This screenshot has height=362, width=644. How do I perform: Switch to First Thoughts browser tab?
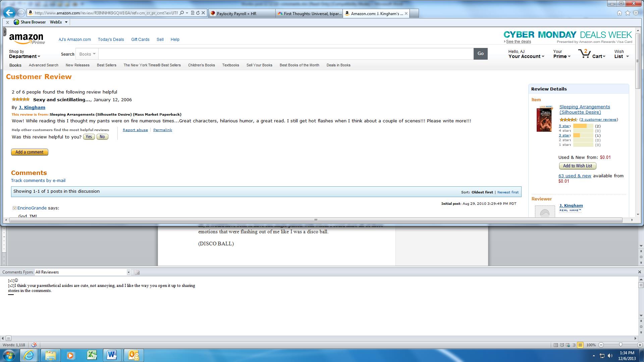tap(309, 13)
